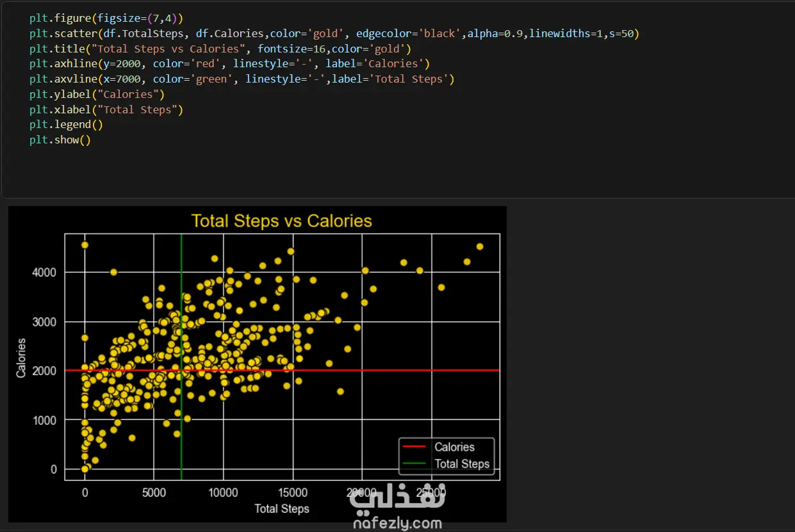Open the nafezly.com link
The image size is (795, 532).
coord(397,524)
